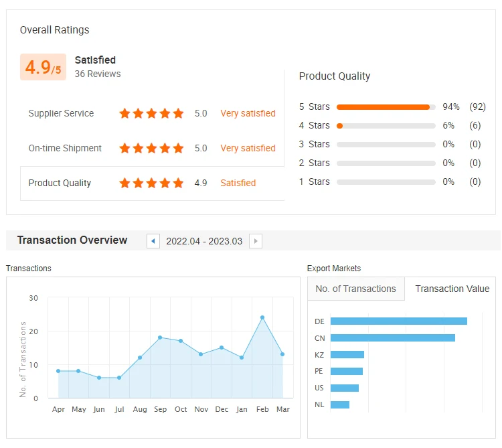This screenshot has height=448, width=502.
Task: Click the 2022.04 - 2023.03 date range
Action: pos(204,241)
